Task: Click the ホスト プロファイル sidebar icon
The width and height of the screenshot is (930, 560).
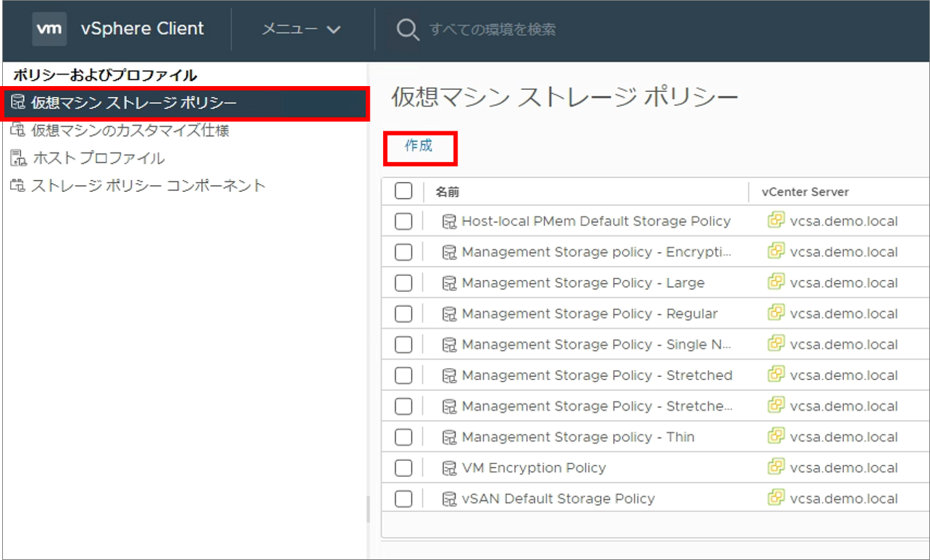Action: pyautogui.click(x=18, y=158)
